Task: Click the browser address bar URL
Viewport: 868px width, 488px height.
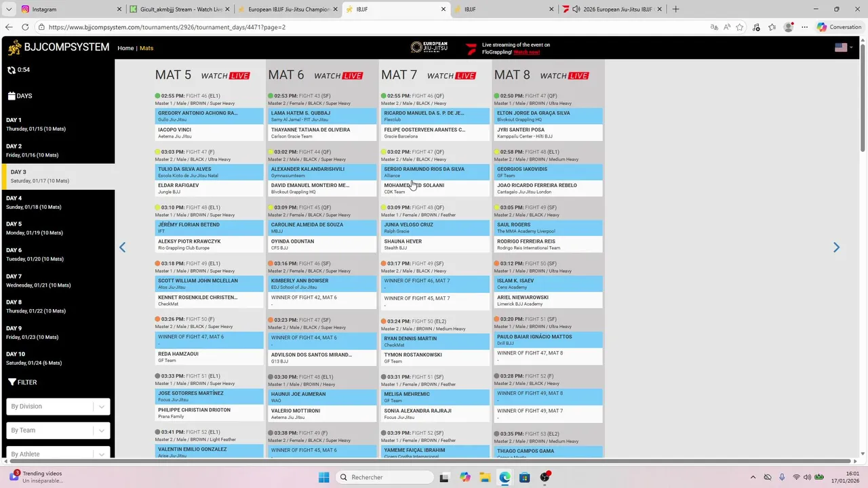Action: tap(167, 27)
